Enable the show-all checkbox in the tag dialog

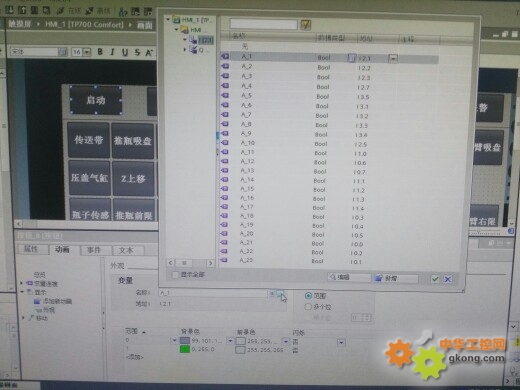click(175, 275)
